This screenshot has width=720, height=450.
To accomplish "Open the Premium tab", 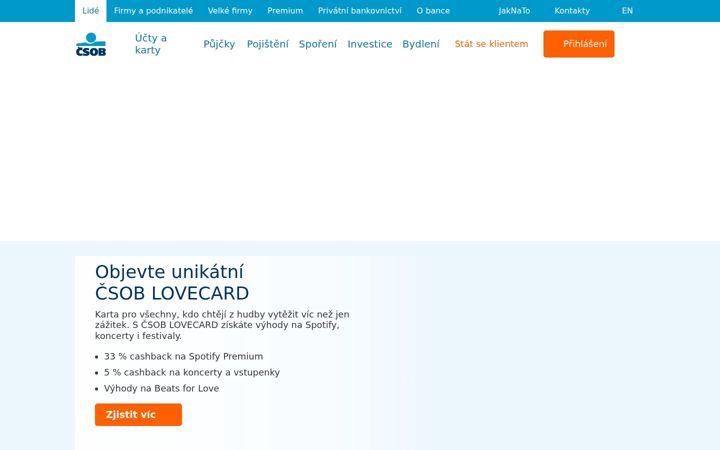I will (285, 11).
